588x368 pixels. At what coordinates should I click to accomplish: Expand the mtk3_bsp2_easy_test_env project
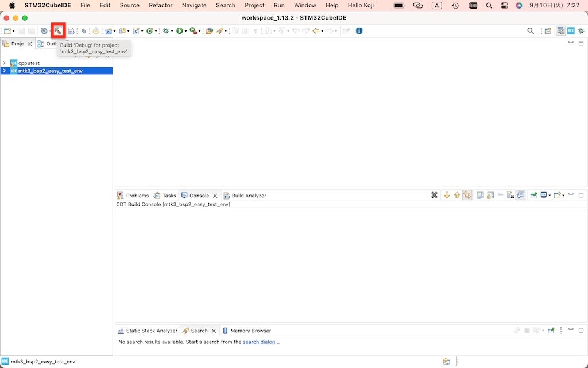click(4, 71)
